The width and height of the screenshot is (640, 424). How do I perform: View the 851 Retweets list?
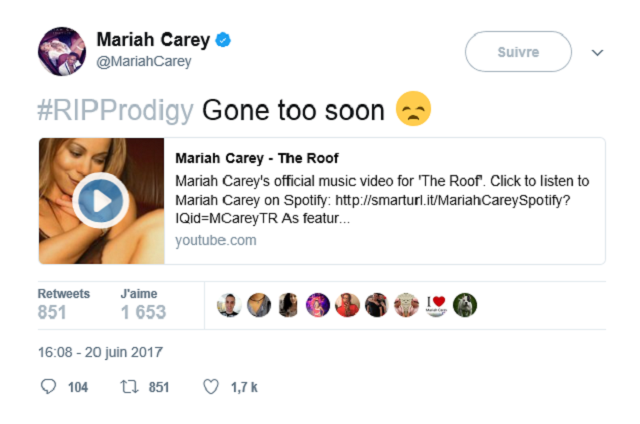coord(64,305)
